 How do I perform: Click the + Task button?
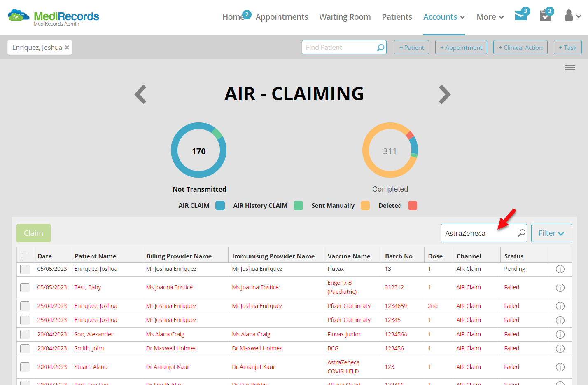568,47
